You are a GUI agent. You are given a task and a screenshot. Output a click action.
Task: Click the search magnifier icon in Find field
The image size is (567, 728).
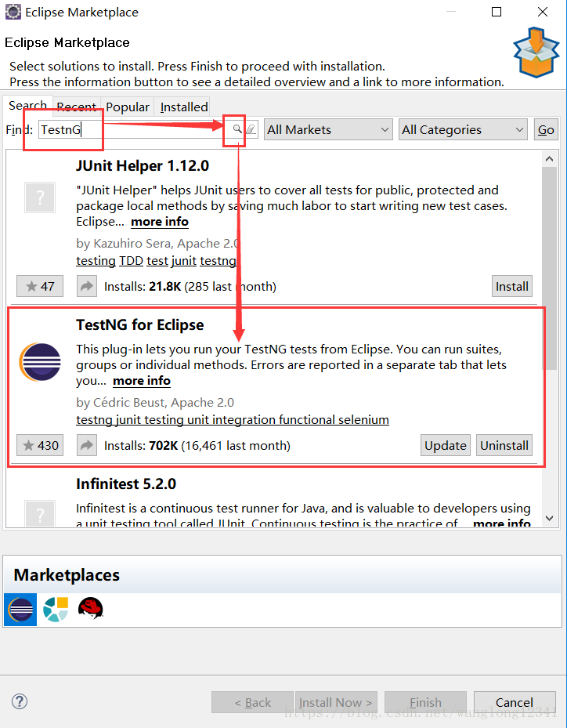tap(237, 129)
